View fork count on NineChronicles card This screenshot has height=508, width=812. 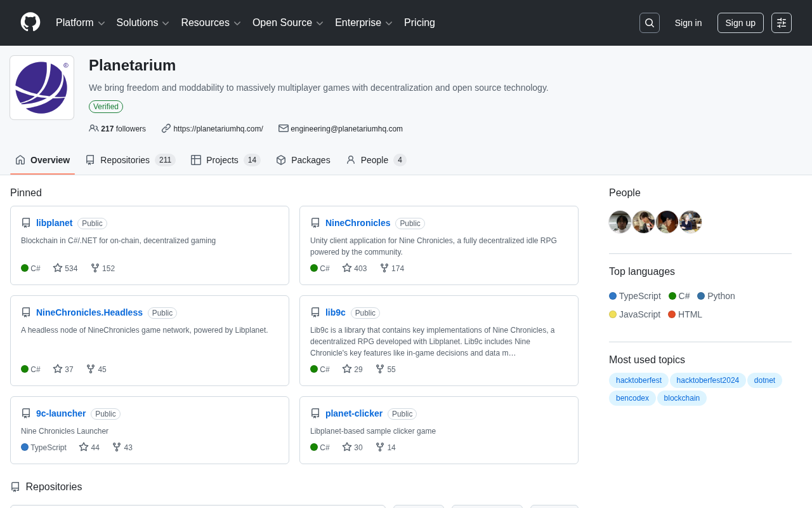pyautogui.click(x=392, y=269)
